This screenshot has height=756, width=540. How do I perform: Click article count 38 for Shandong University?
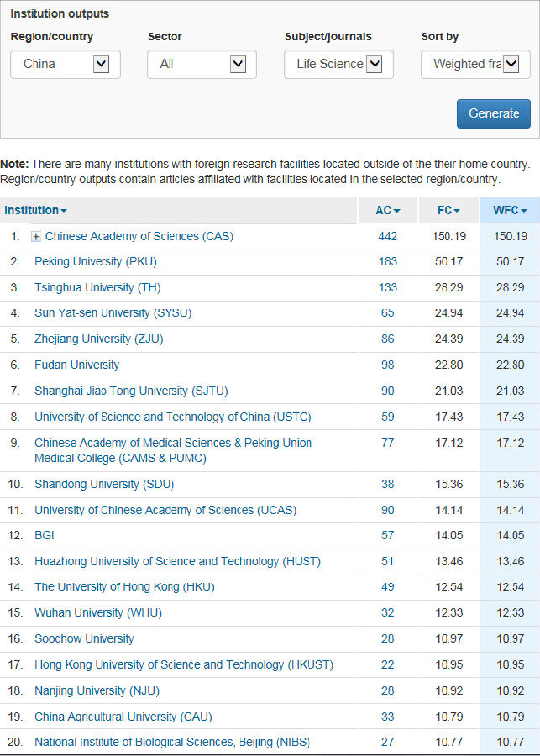click(x=388, y=484)
